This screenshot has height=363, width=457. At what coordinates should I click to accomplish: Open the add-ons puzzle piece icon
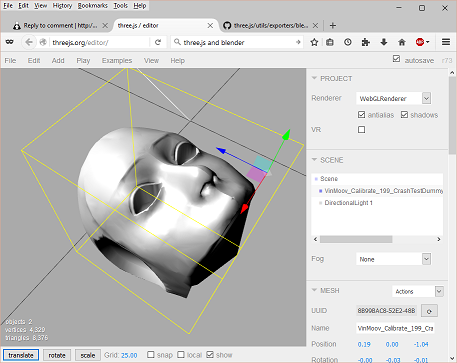coord(366,42)
